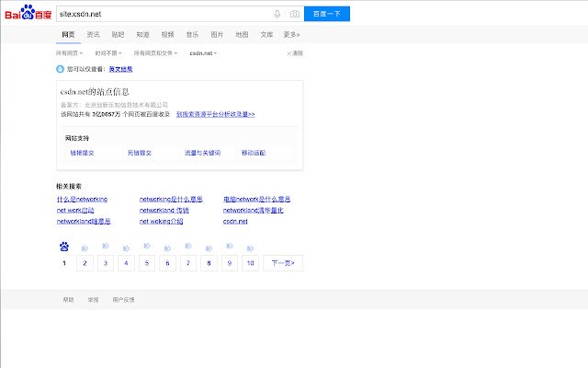Click the csdn.net的站点信息 heading
This screenshot has width=588, height=368.
(95, 92)
